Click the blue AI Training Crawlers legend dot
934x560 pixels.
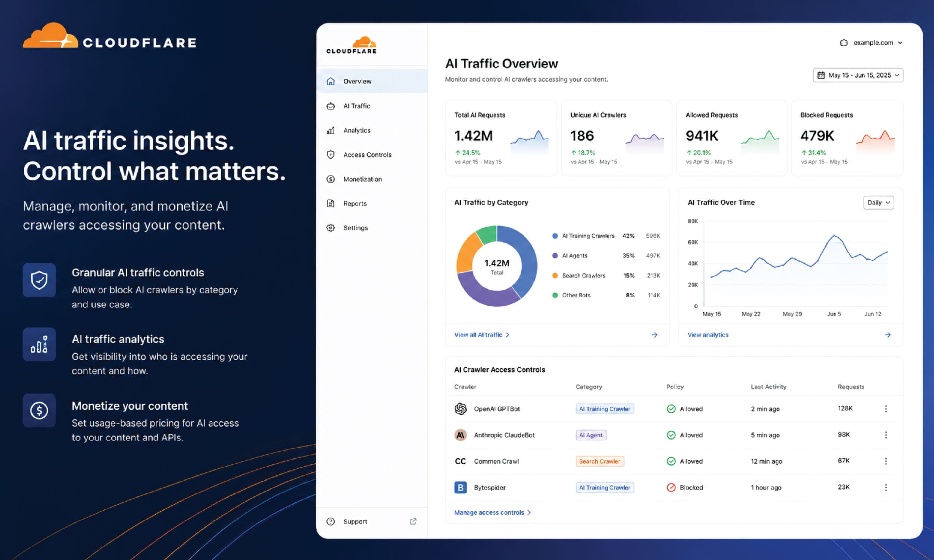coord(555,236)
